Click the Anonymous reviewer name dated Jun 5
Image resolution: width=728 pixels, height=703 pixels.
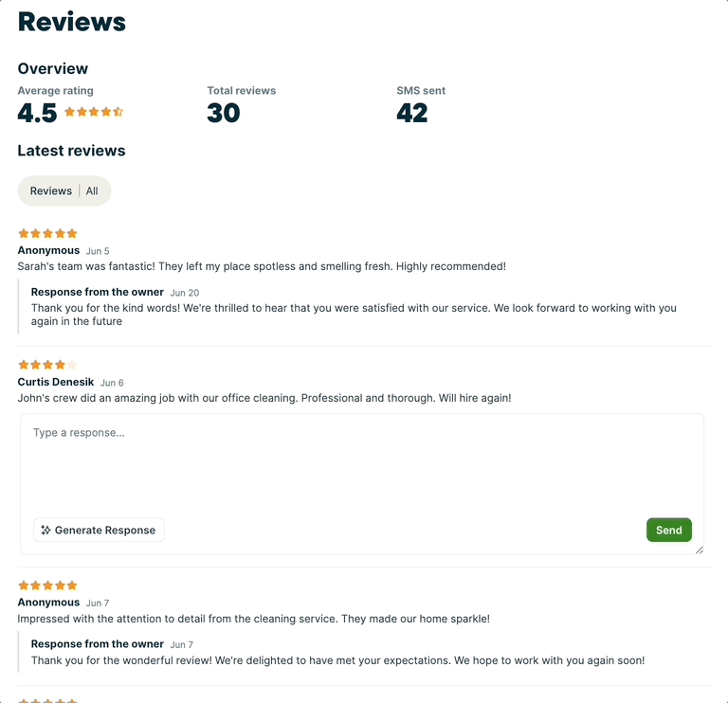[48, 250]
